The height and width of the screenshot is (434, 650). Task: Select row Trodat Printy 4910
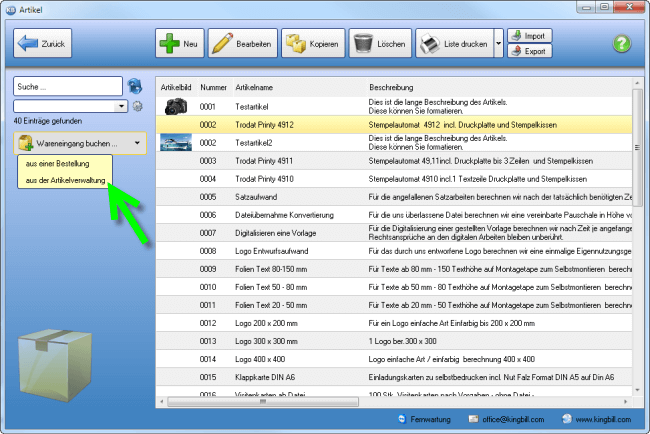tap(394, 179)
